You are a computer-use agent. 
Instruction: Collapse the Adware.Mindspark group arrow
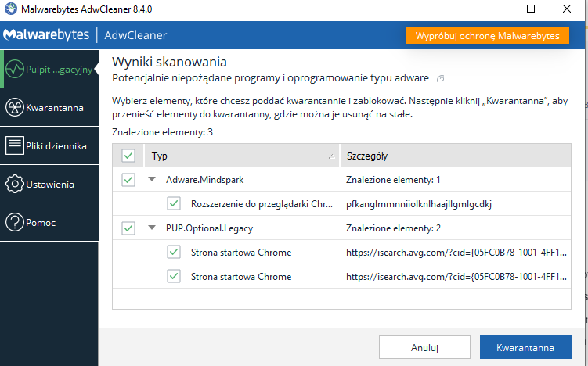pyautogui.click(x=152, y=179)
